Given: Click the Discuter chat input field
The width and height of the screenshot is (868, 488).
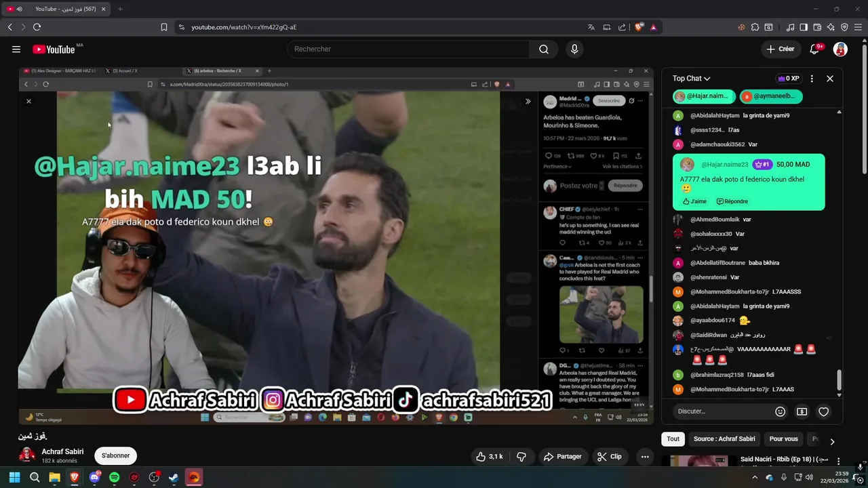Looking at the screenshot, I should [x=722, y=411].
